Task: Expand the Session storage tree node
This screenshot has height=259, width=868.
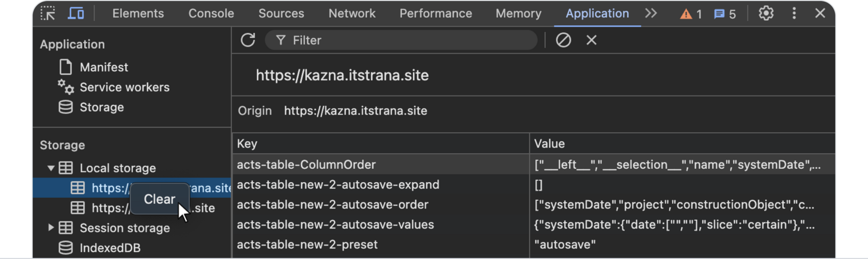Action: [51, 228]
